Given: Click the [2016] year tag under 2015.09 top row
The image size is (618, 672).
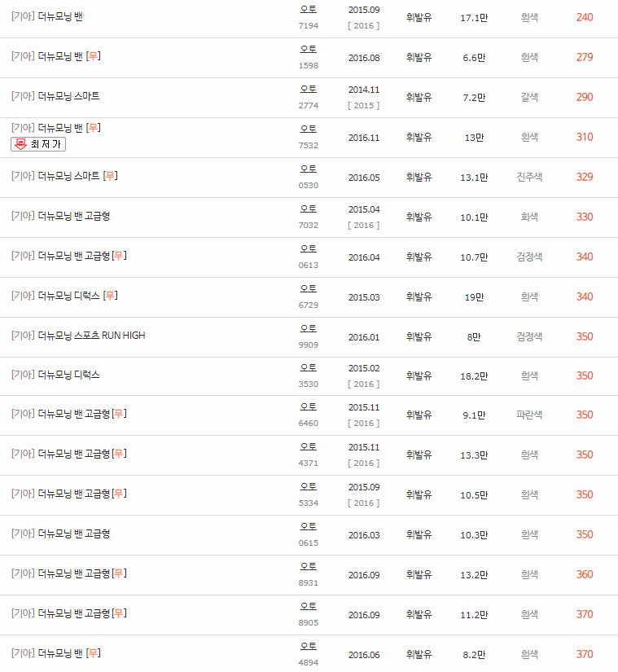Looking at the screenshot, I should click(x=363, y=24).
